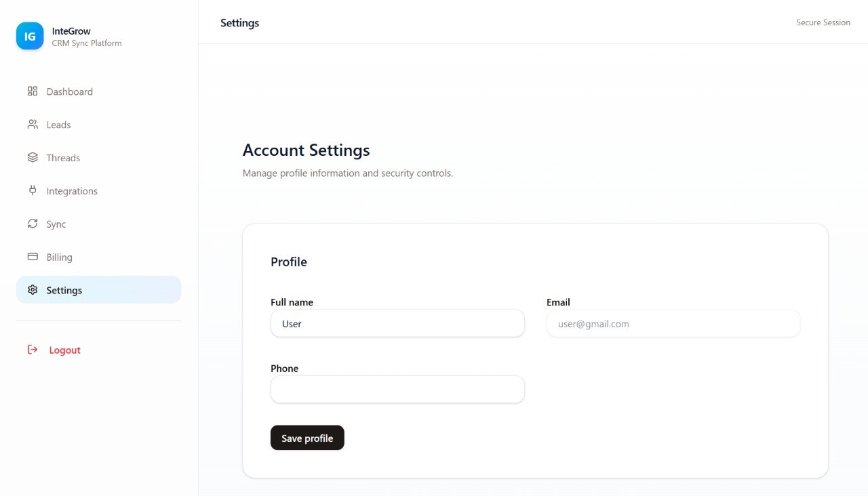
Task: Click the IG logo badge
Action: click(x=29, y=36)
